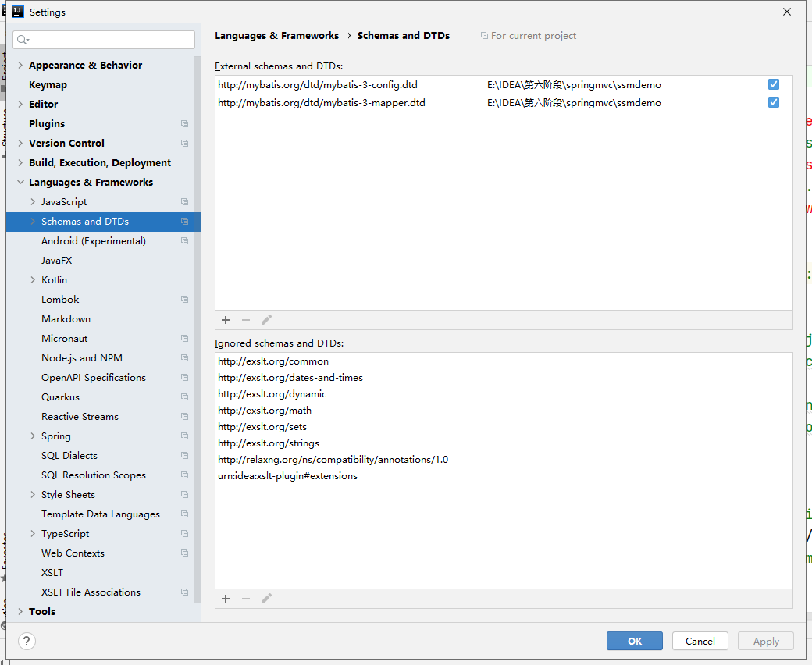Expand the Spring node
This screenshot has height=665, width=812.
[x=33, y=436]
